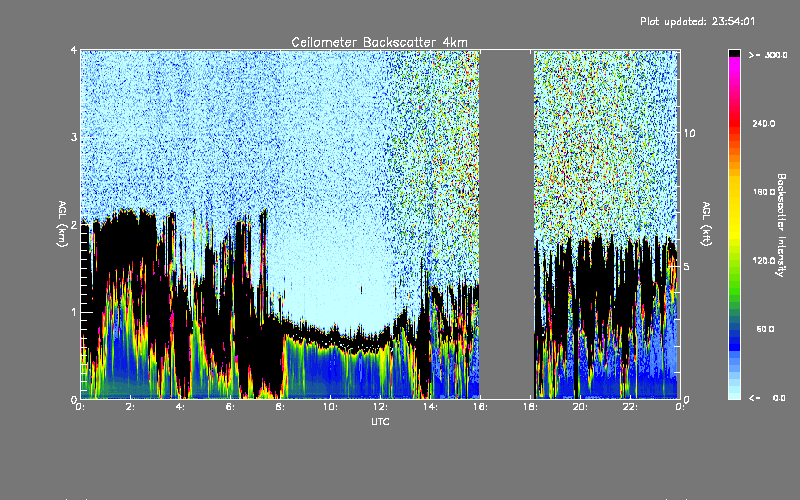The image size is (800, 500).
Task: Click the right 'AGL (kft)' axis label
Action: click(x=706, y=224)
